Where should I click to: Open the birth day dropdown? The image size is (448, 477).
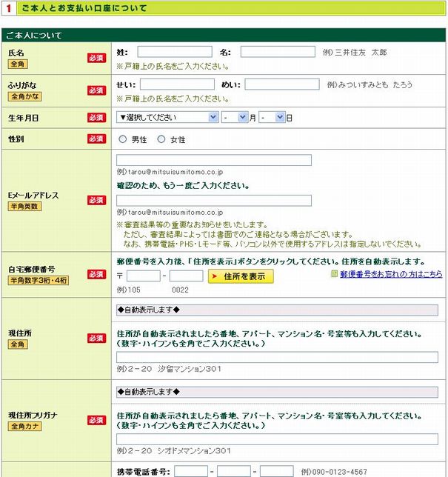click(272, 117)
